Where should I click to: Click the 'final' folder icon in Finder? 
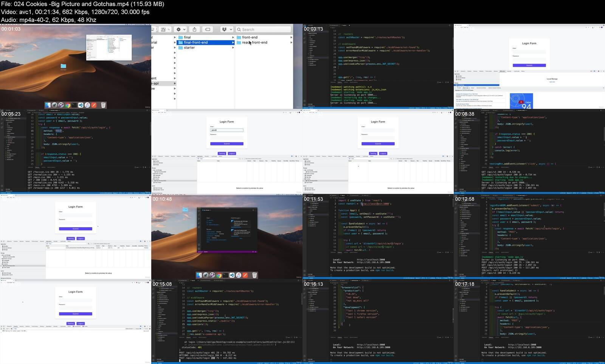coord(180,37)
